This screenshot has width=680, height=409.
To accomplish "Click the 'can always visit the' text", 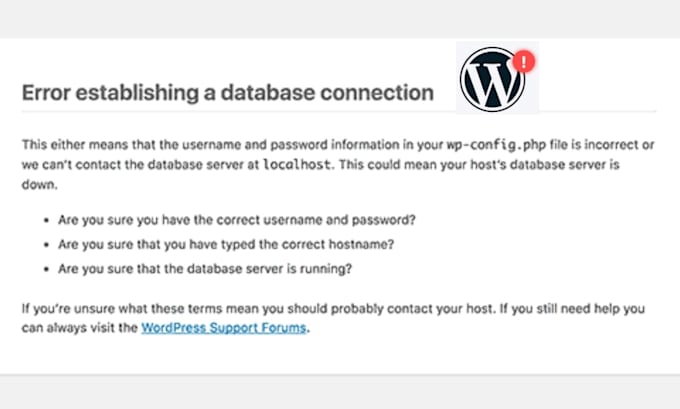I will pyautogui.click(x=80, y=328).
